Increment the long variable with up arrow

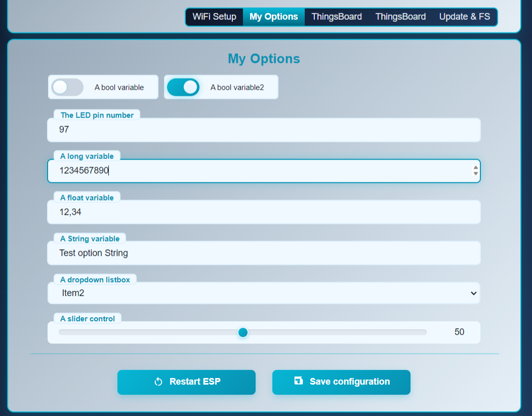476,168
